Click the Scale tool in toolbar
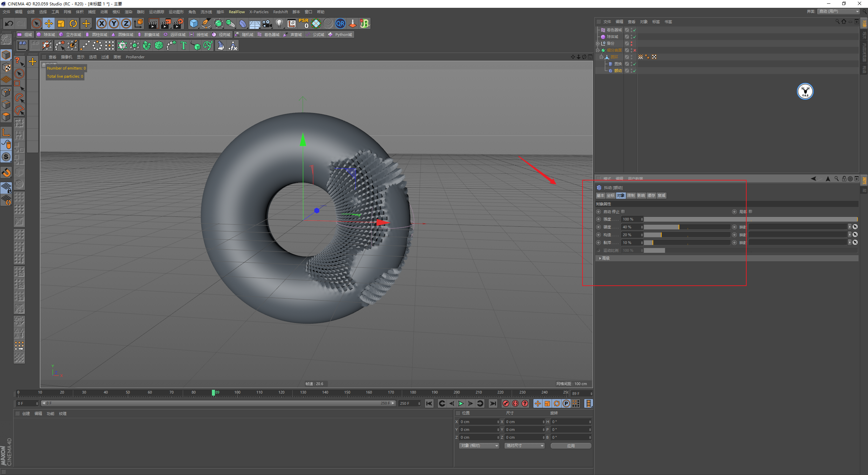The height and width of the screenshot is (475, 868). coord(61,23)
